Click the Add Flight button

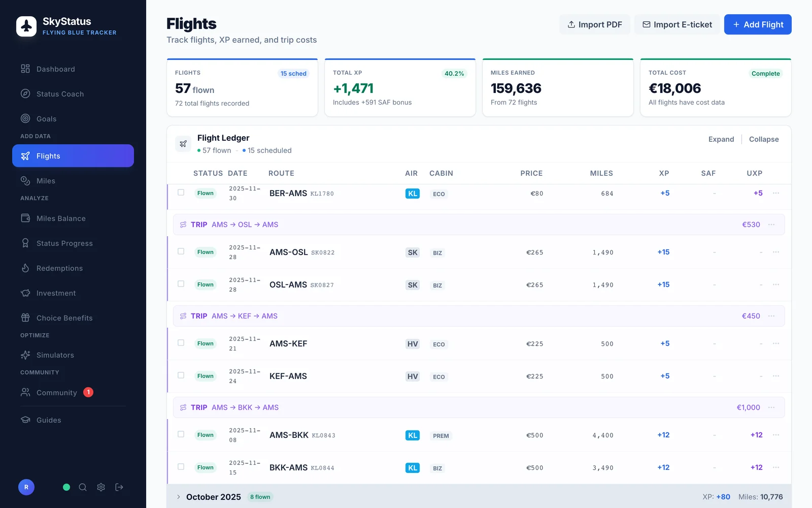[758, 24]
